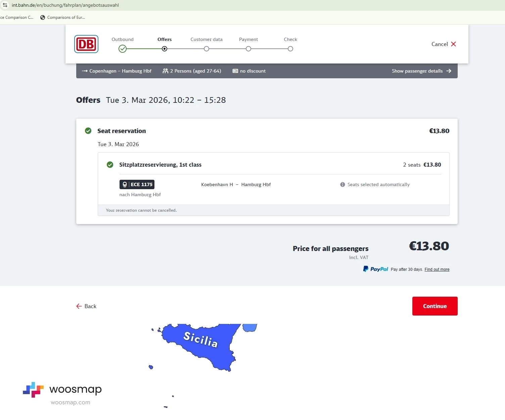
Task: Click the DB logo
Action: (86, 44)
